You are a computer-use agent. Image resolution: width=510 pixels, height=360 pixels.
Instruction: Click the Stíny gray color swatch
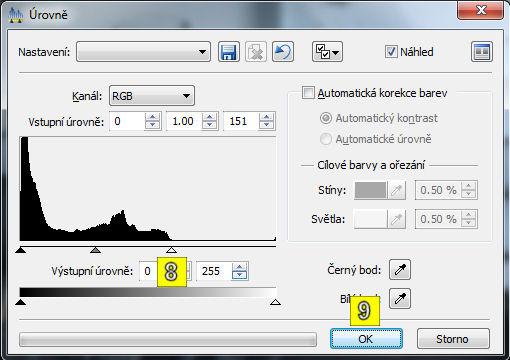[371, 190]
